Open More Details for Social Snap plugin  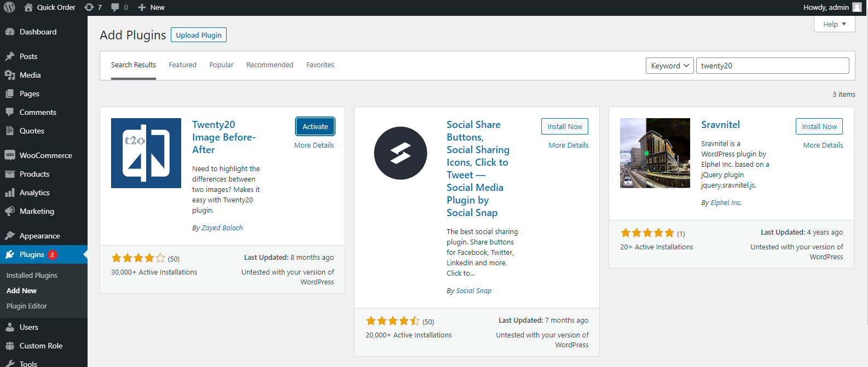click(569, 145)
